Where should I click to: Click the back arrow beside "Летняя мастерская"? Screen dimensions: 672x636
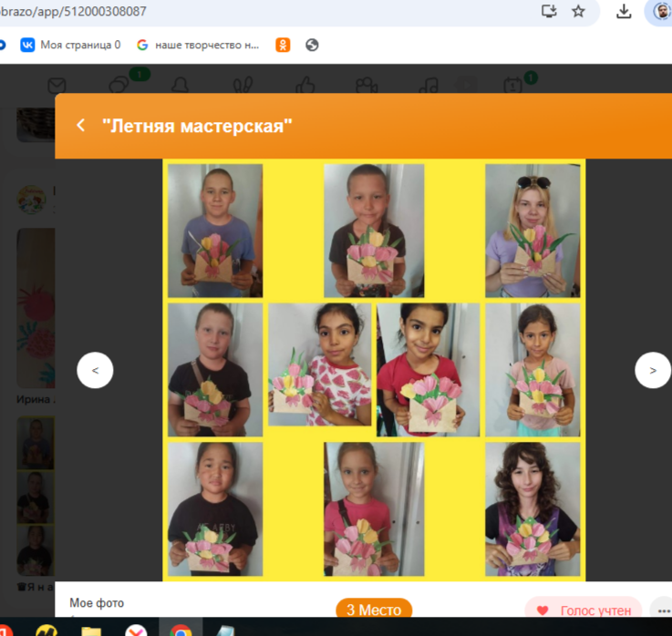point(80,126)
